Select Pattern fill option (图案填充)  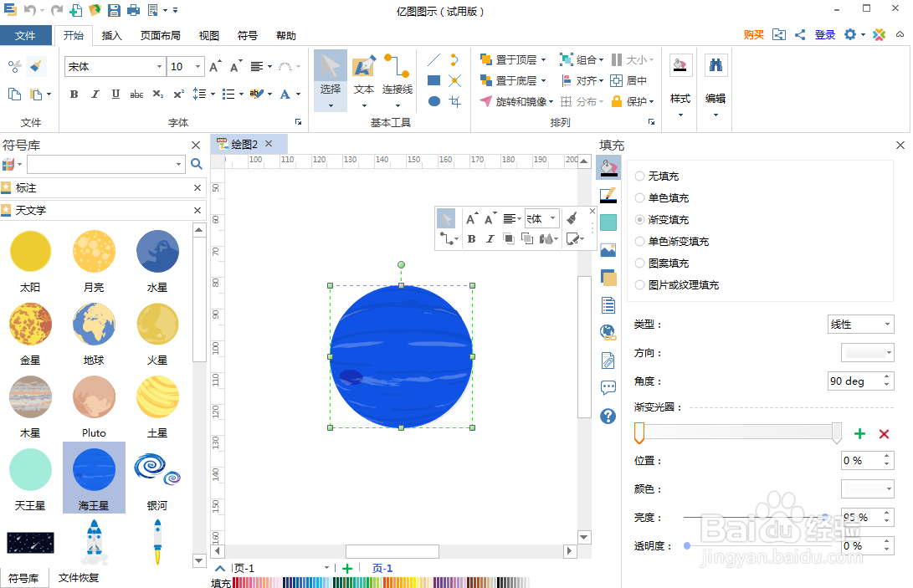(662, 263)
